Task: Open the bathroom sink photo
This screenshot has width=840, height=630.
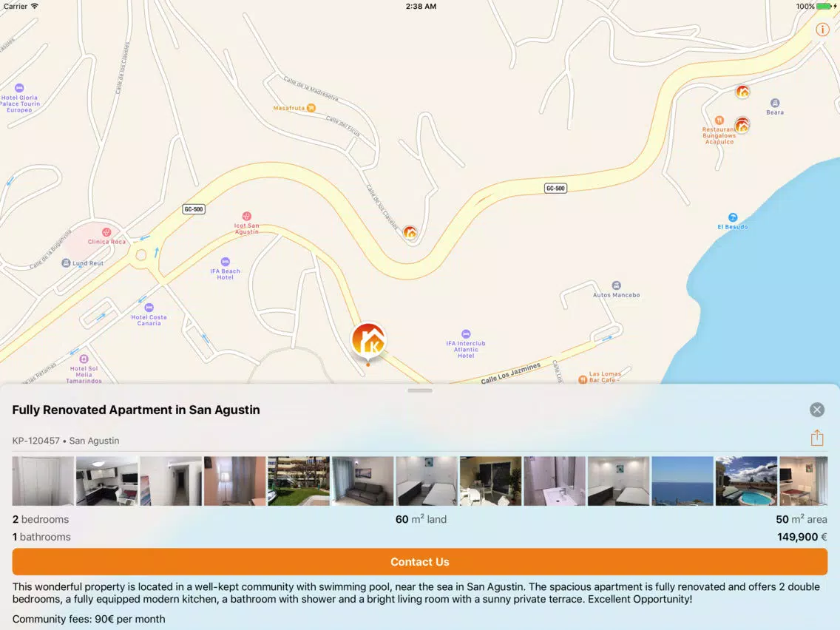Action: tap(555, 481)
